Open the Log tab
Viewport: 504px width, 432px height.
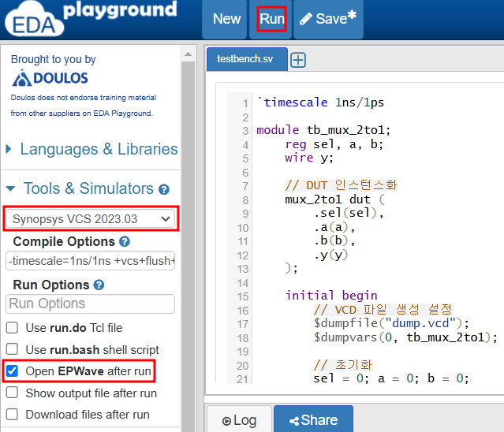pyautogui.click(x=237, y=420)
